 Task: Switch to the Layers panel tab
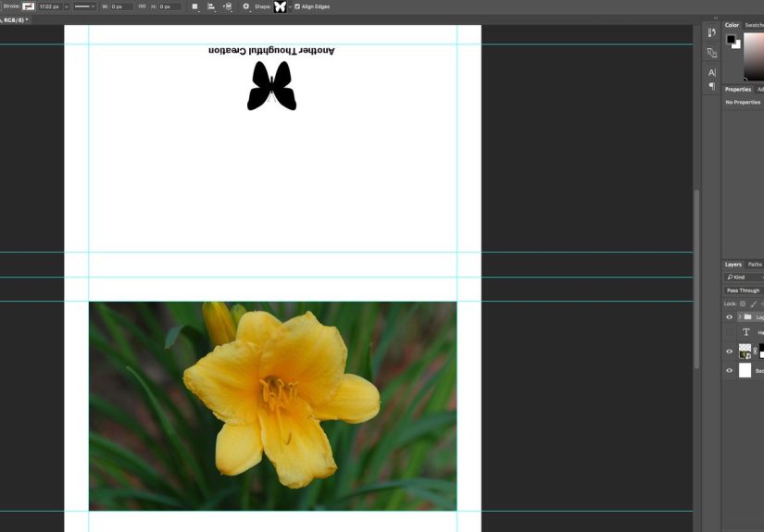733,265
